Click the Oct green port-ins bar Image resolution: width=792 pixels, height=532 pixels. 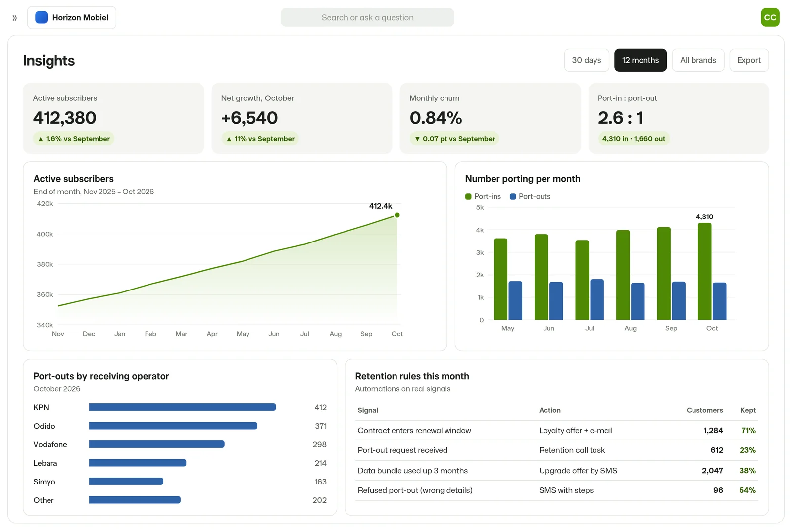(x=704, y=271)
